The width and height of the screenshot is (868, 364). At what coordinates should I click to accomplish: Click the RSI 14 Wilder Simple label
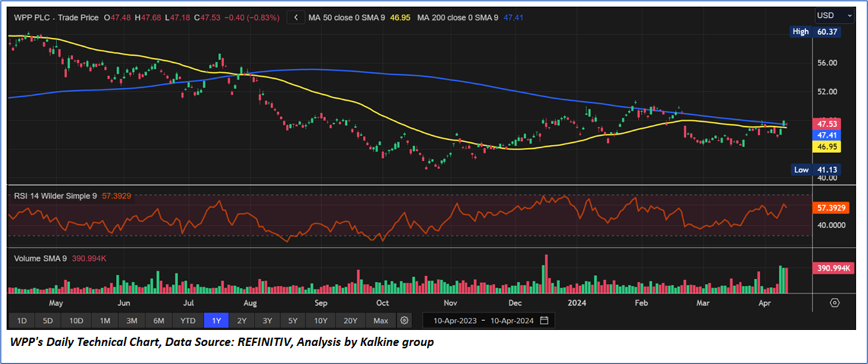(x=56, y=195)
